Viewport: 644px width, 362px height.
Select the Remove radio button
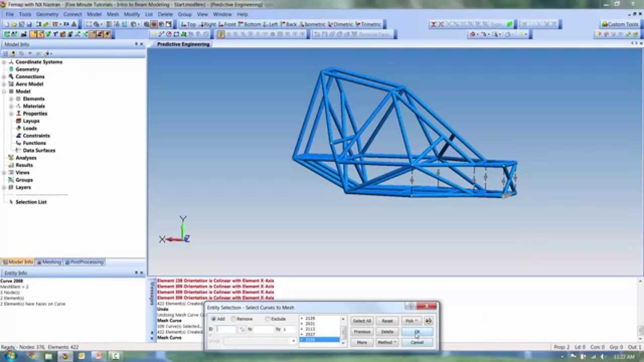233,319
